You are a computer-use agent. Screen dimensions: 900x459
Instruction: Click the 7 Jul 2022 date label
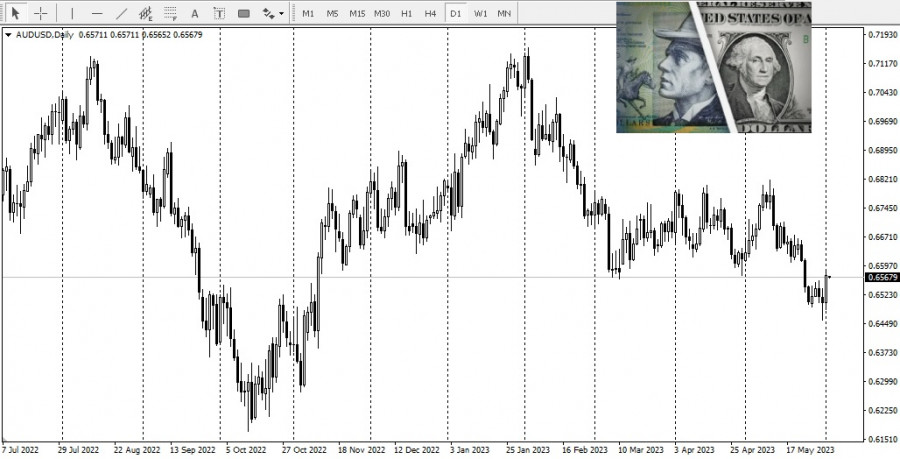click(21, 450)
